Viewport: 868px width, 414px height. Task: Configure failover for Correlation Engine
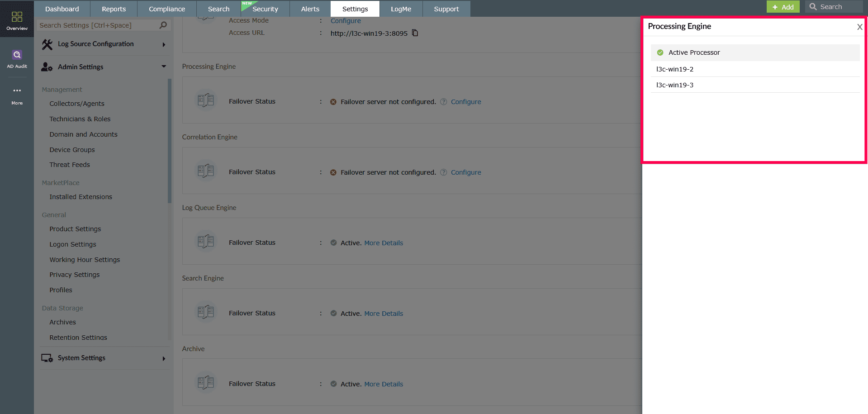[466, 172]
